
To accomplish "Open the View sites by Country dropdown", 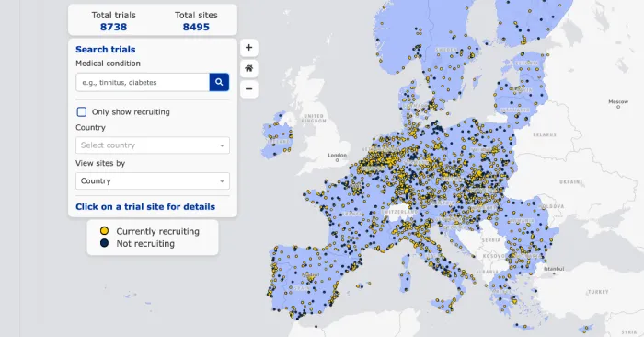I will 153,180.
